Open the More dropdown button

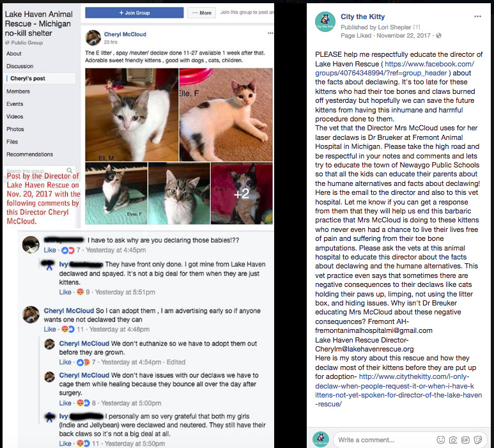point(202,13)
